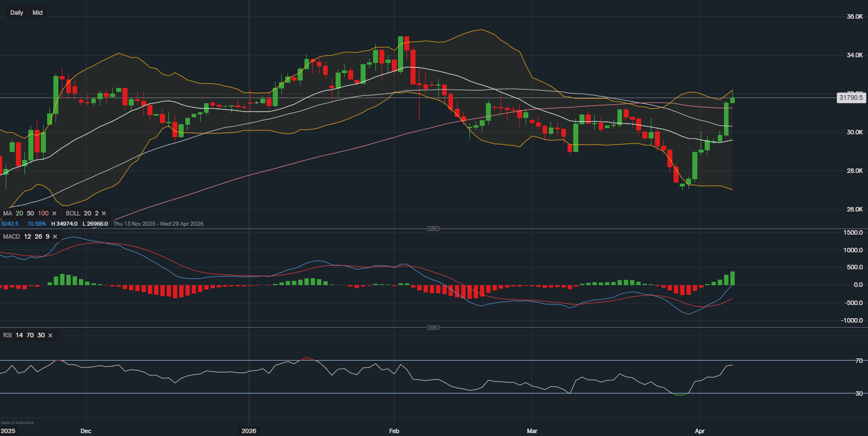Click the BOLL indicator label
Screen dimensions: 868x436
(73, 213)
